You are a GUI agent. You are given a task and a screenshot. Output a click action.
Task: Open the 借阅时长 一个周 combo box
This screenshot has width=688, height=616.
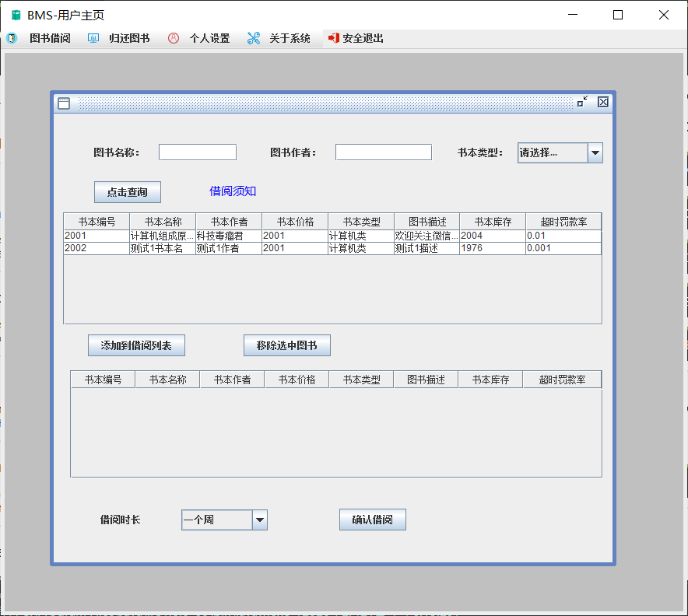[x=224, y=520]
